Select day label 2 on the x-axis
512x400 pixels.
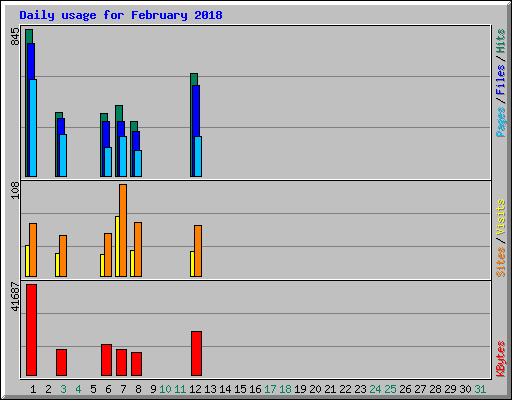48,389
